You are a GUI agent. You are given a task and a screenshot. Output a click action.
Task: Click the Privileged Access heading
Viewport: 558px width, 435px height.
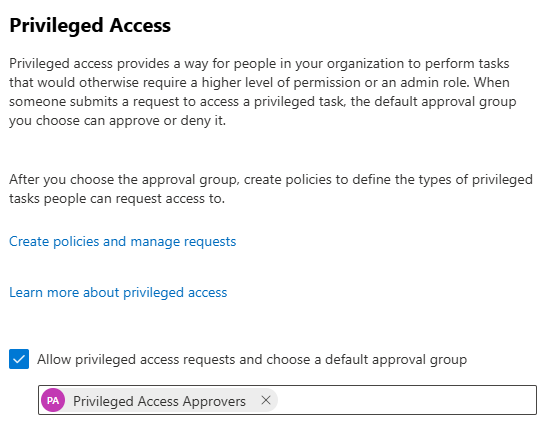(90, 25)
